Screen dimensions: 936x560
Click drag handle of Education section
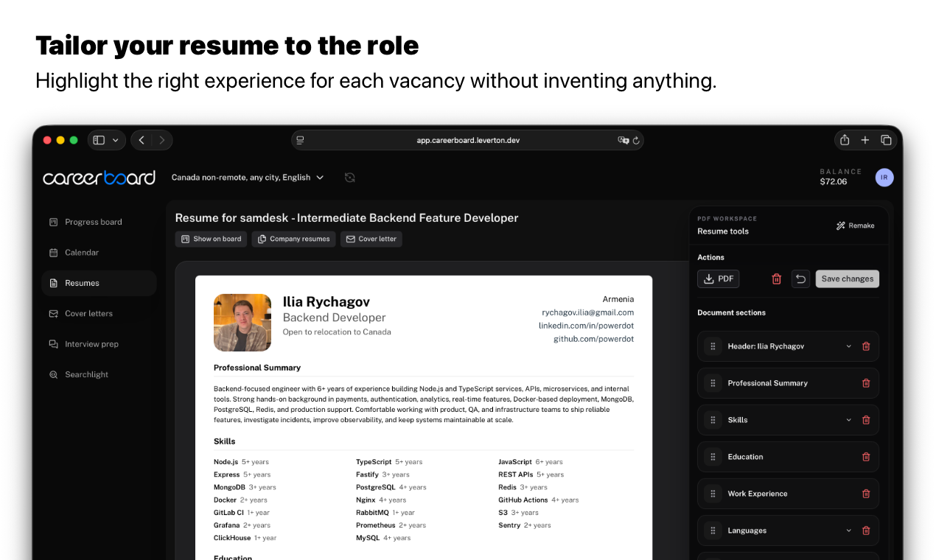coord(713,457)
